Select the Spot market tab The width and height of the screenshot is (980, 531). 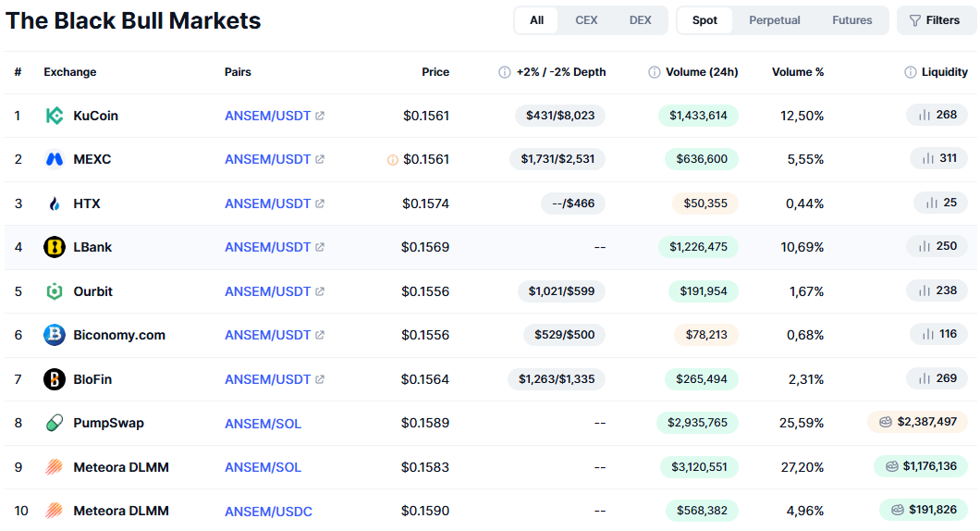tap(704, 20)
